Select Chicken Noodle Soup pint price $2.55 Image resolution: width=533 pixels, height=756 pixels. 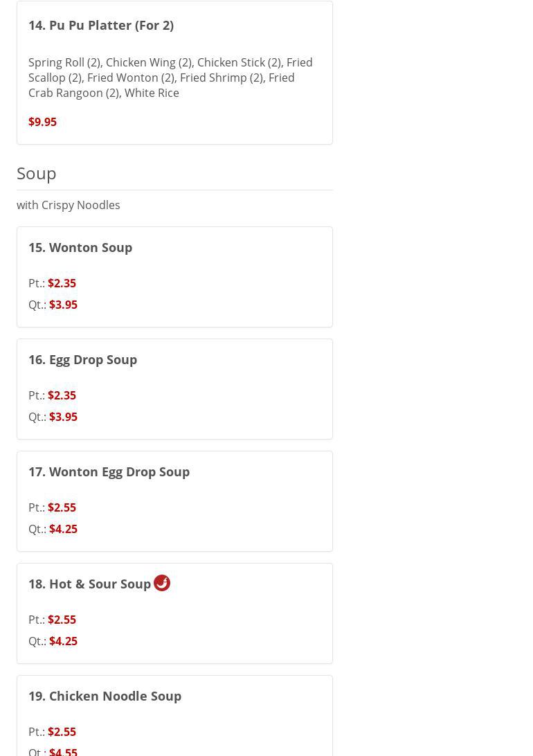[x=62, y=732]
